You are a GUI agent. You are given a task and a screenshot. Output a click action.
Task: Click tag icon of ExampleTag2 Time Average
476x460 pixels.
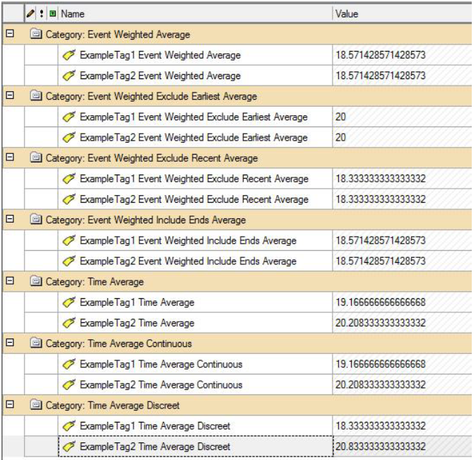69,323
